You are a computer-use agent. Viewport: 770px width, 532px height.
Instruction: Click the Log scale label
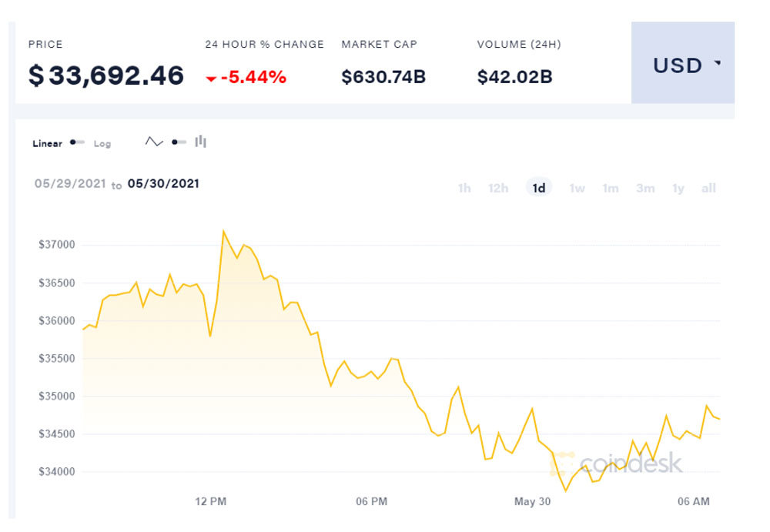pos(102,144)
